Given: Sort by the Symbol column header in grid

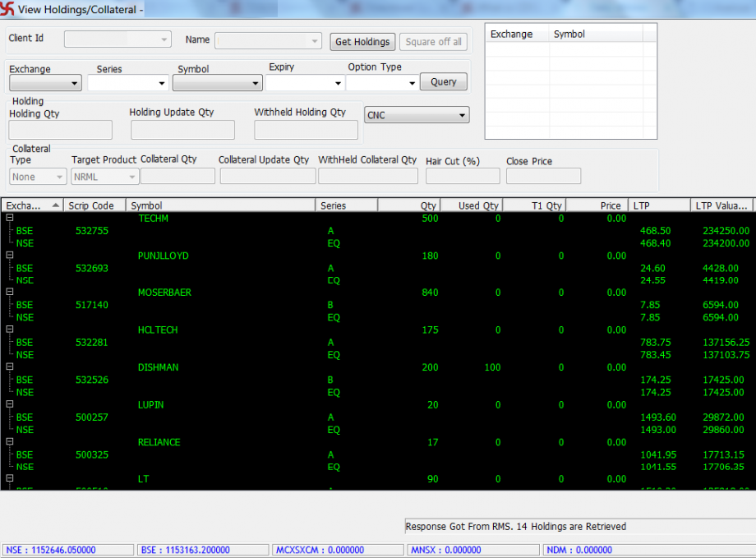Looking at the screenshot, I should pyautogui.click(x=220, y=205).
